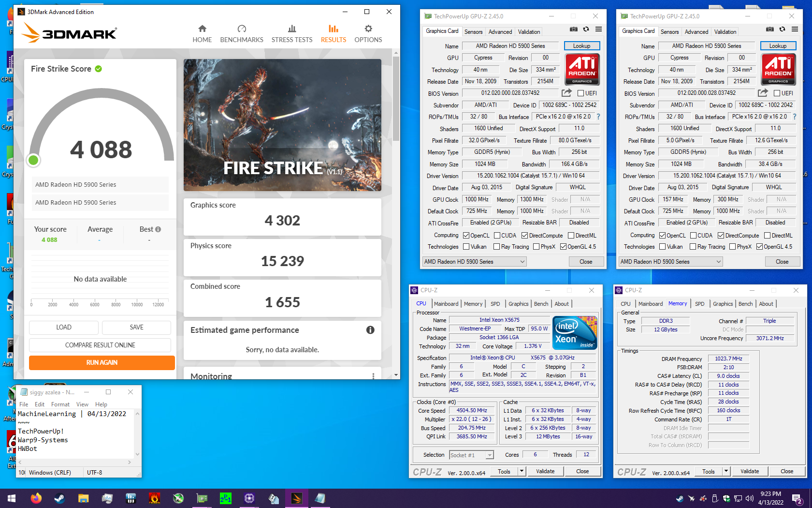Open the Windows Start menu
The image size is (812, 508).
click(12, 498)
